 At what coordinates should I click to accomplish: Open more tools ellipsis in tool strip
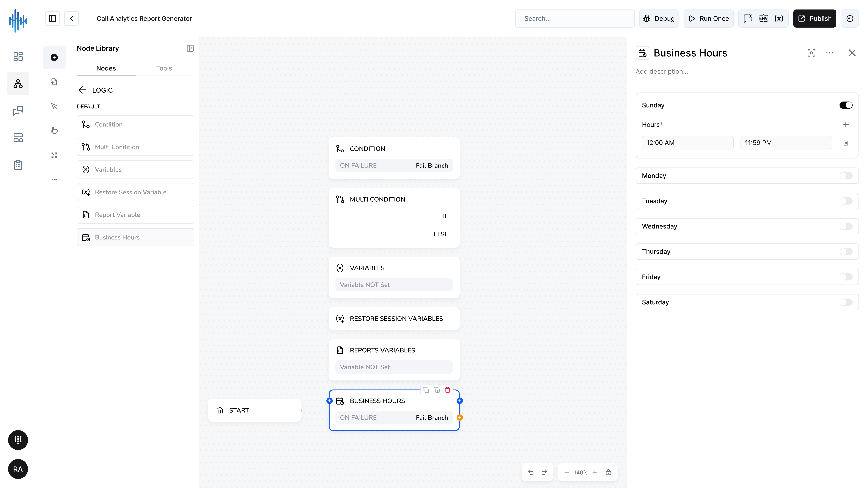point(54,180)
